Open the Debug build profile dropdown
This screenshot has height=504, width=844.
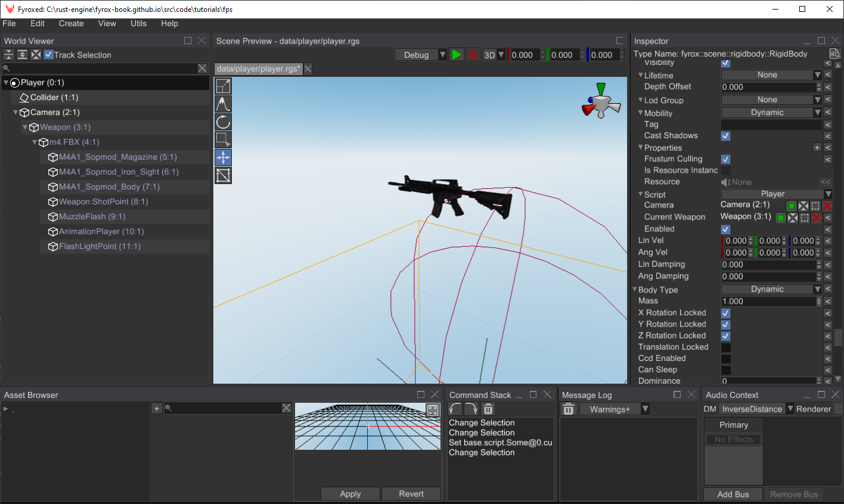[421, 55]
